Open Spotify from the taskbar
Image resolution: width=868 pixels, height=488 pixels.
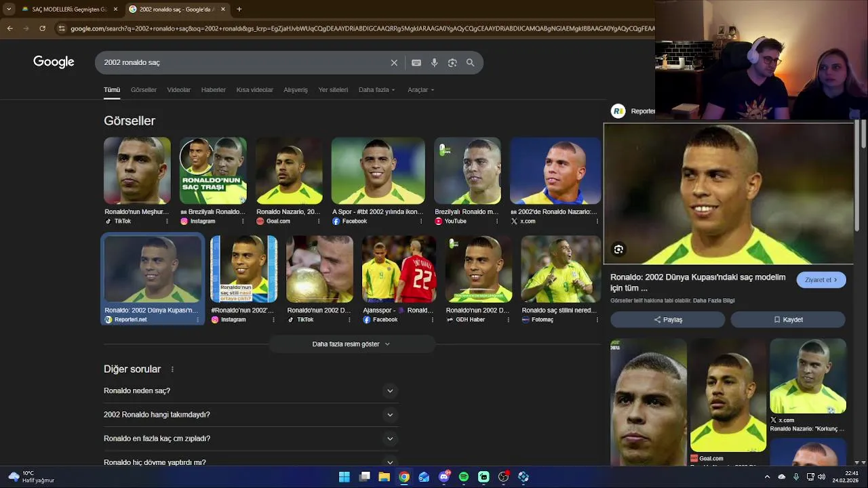click(x=464, y=476)
